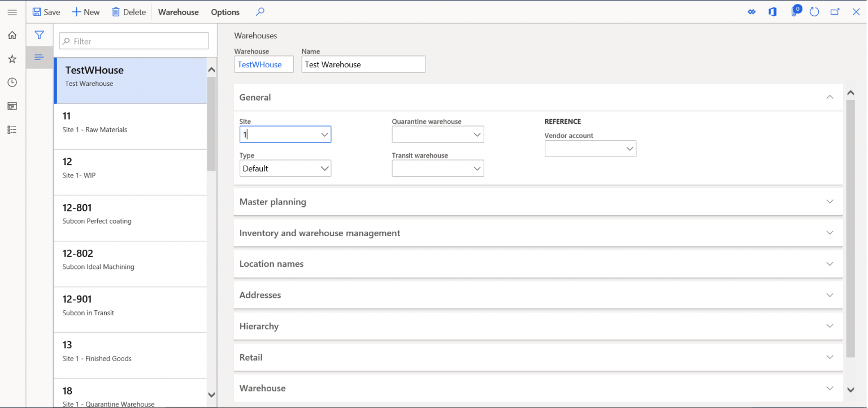Screen dimensions: 868x408
Task: Open the Options menu in the action bar
Action: click(x=224, y=11)
